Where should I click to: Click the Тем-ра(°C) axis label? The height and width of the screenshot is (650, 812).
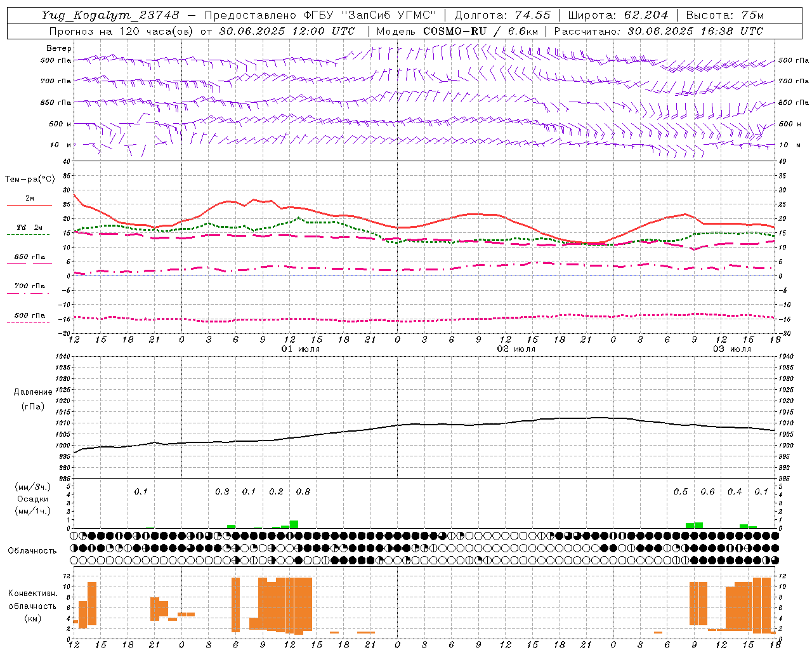(x=30, y=180)
